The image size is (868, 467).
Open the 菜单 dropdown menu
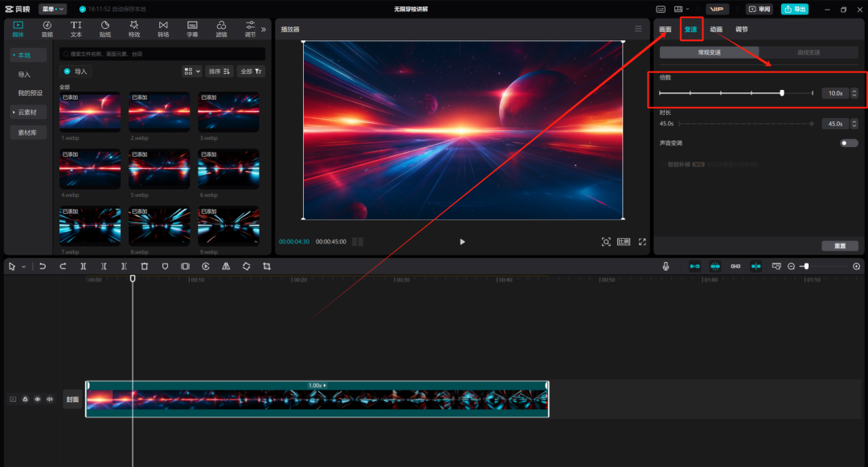(x=54, y=9)
